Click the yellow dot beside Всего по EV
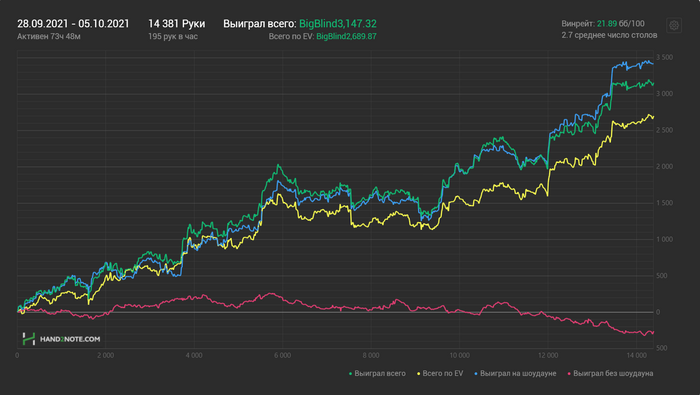700x395 pixels. click(x=419, y=374)
